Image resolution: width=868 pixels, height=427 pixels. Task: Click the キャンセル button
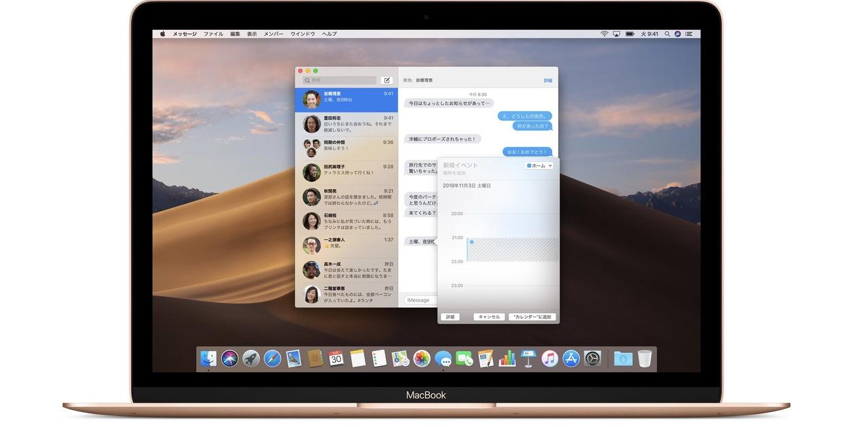489,317
